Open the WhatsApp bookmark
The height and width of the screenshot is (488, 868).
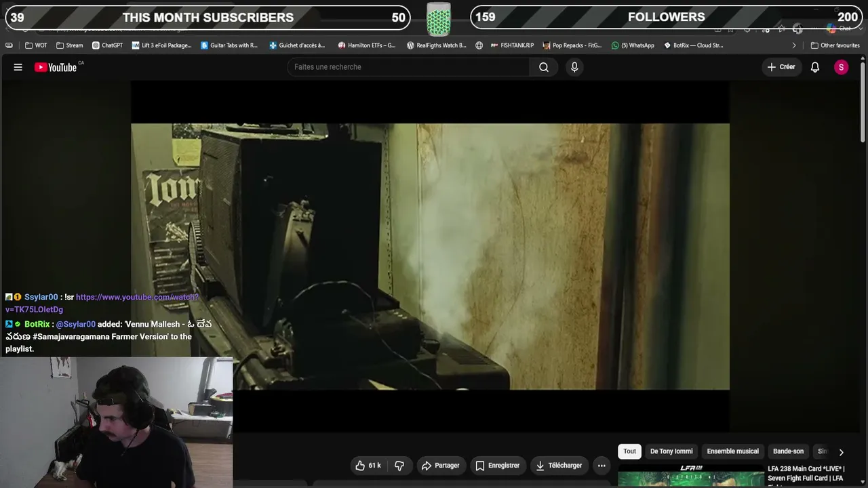[633, 45]
